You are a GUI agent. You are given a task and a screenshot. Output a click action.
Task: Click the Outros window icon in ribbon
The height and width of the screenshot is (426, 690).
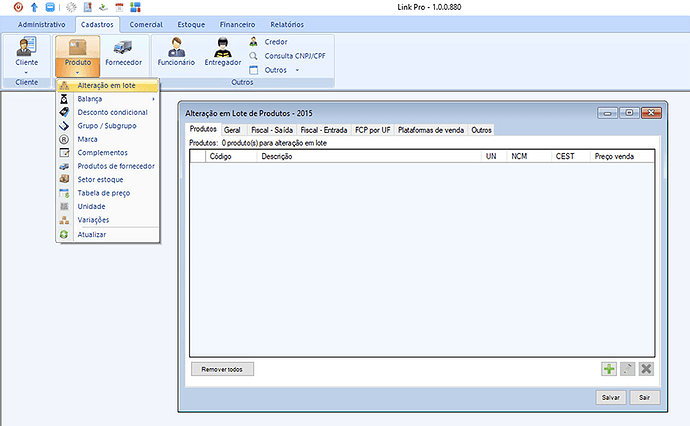tap(253, 70)
